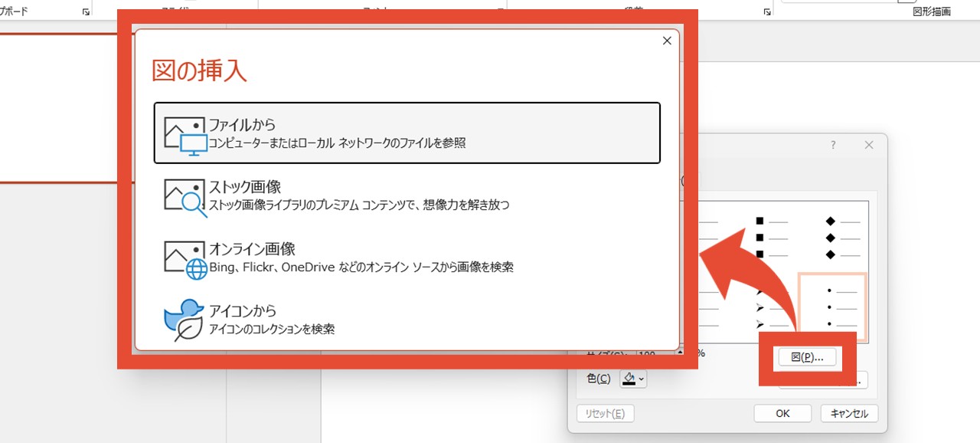This screenshot has width=980, height=443.
Task: Close the bullets and numbering dialog
Action: (x=868, y=145)
